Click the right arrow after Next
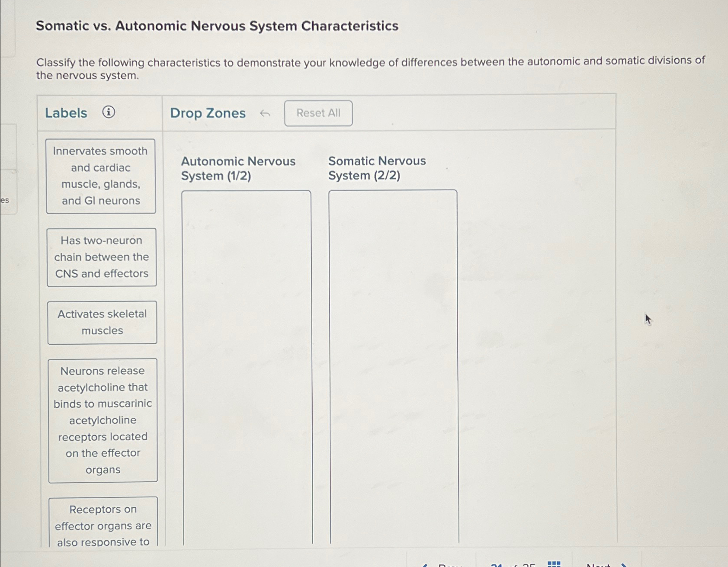This screenshot has width=728, height=567. coord(624,564)
